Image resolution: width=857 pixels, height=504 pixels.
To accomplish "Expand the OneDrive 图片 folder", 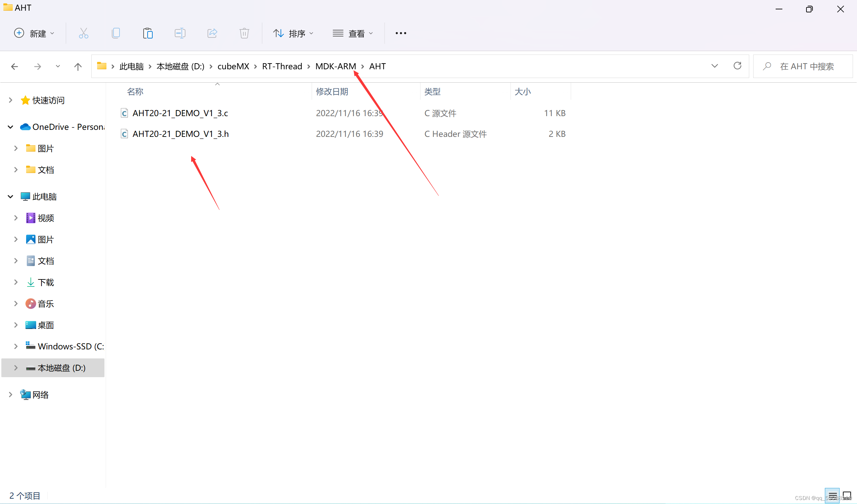I will click(x=16, y=149).
